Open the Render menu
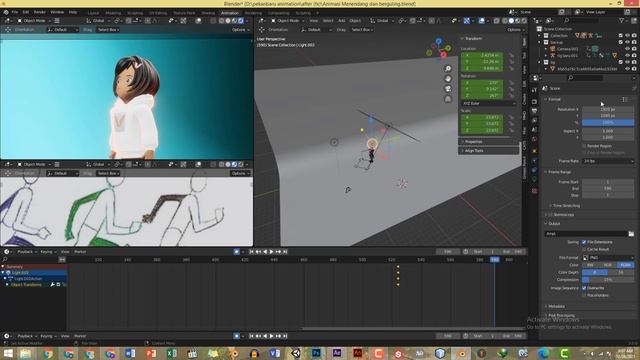The width and height of the screenshot is (640, 360). pos(40,12)
